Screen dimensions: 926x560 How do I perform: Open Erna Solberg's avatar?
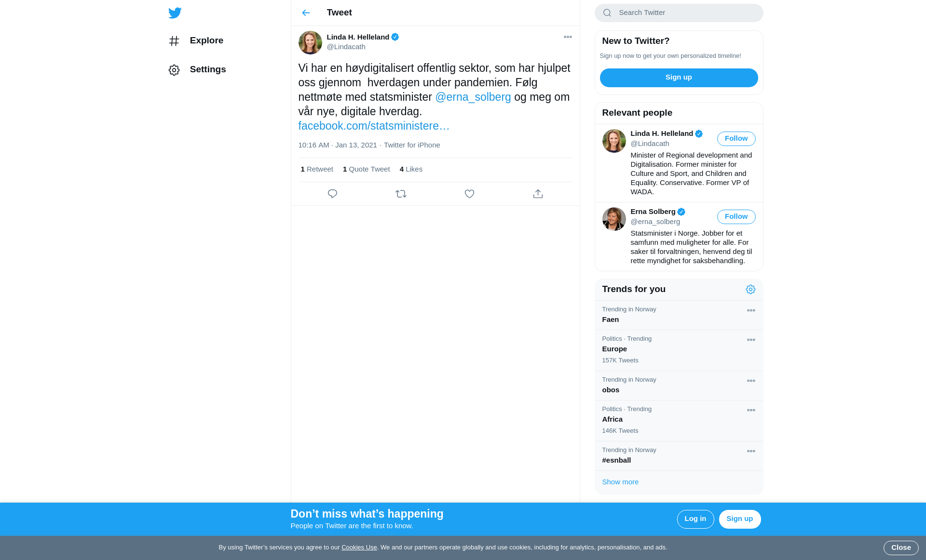pos(614,219)
